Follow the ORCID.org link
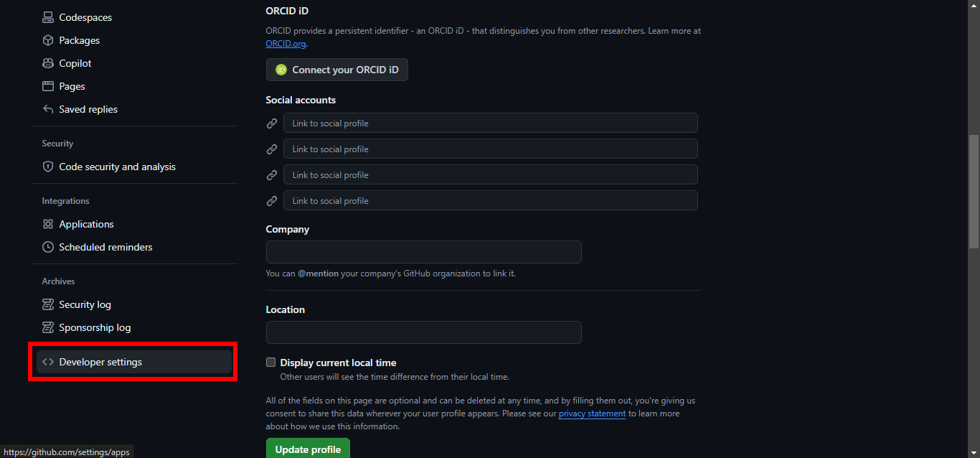Viewport: 980px width, 458px height. (286, 44)
